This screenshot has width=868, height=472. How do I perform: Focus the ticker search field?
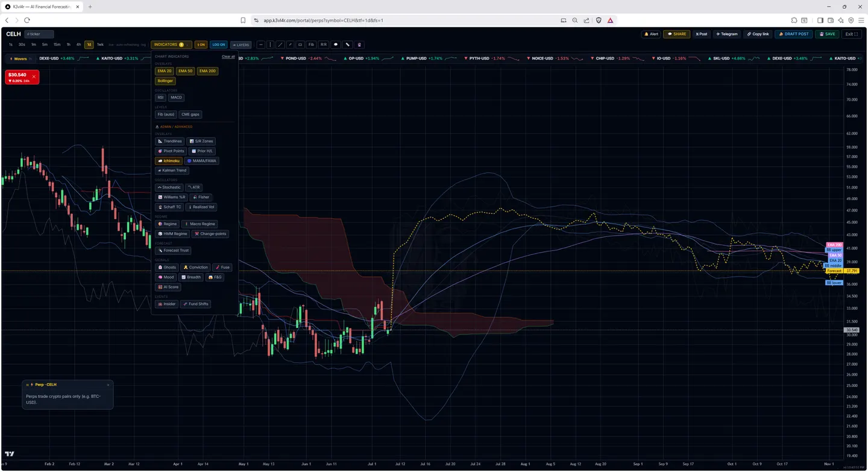pyautogui.click(x=39, y=34)
